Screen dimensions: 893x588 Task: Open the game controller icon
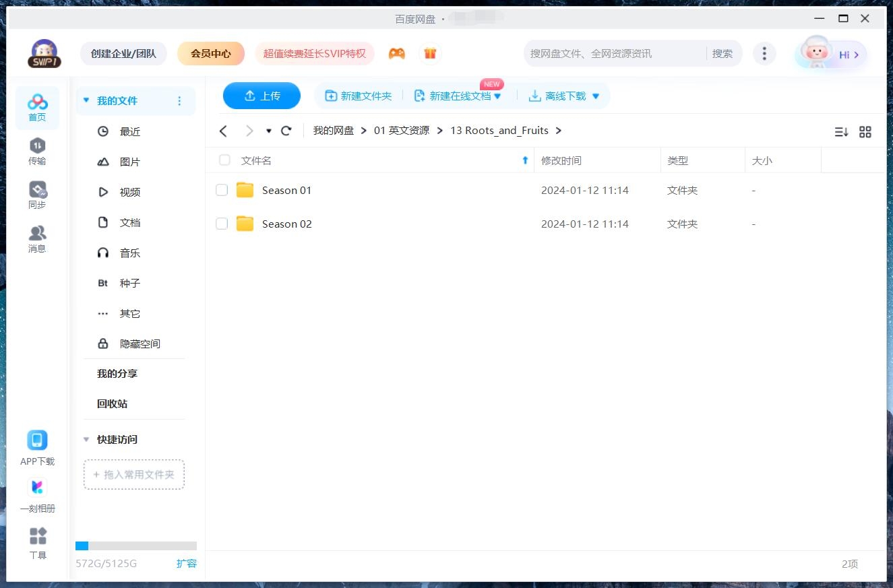pos(397,53)
